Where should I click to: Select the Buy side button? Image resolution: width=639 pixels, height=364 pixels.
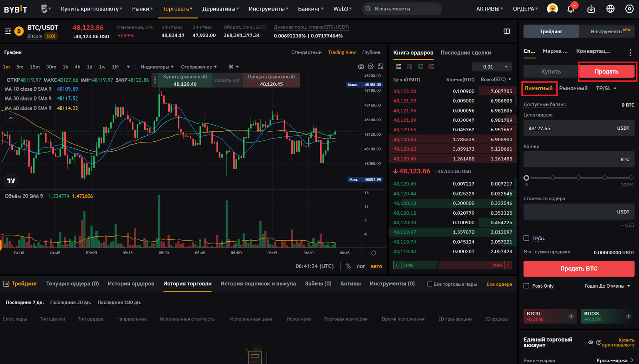pyautogui.click(x=551, y=71)
